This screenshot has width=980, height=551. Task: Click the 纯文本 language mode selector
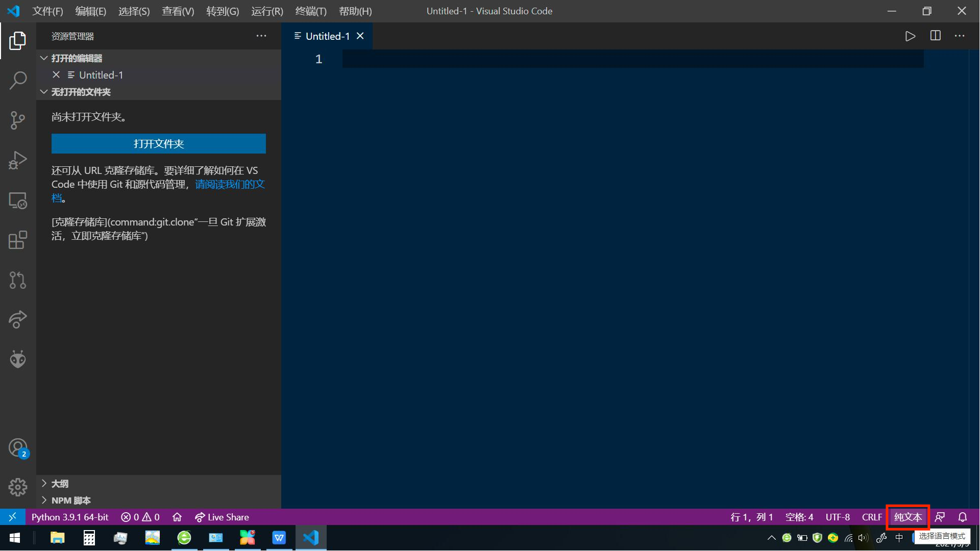pyautogui.click(x=908, y=517)
